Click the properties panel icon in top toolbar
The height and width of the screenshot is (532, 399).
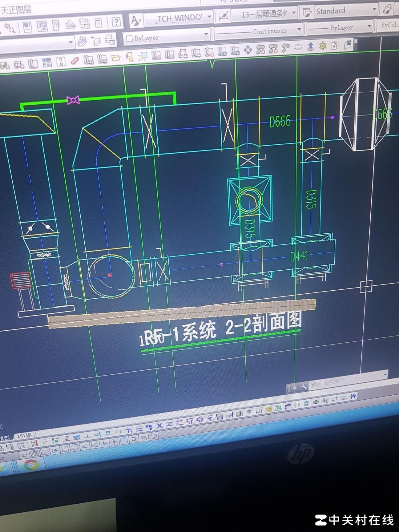27,27
